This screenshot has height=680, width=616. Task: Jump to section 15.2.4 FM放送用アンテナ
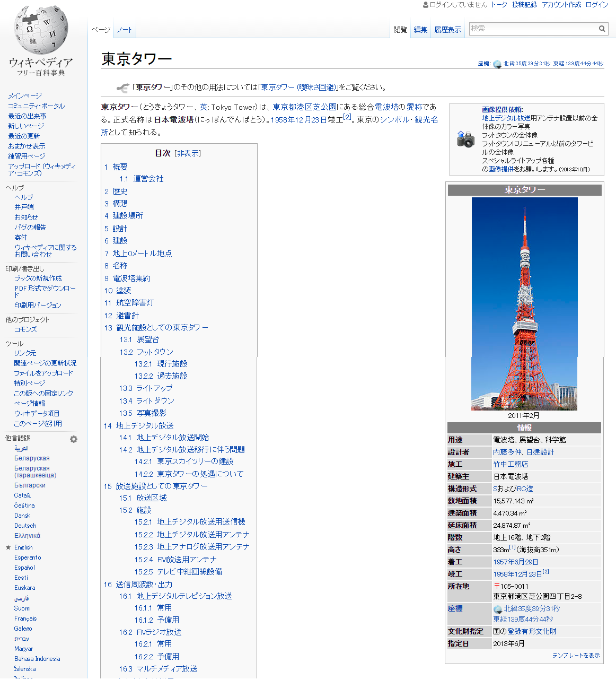coord(175,560)
